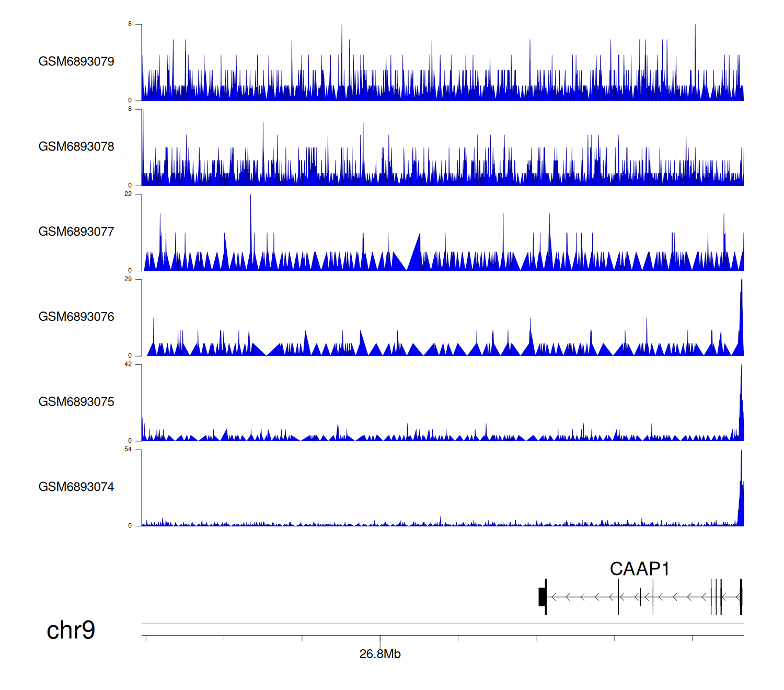This screenshot has height=690, width=784.
Task: Select the GSM6893078 track label
Action: (x=76, y=147)
